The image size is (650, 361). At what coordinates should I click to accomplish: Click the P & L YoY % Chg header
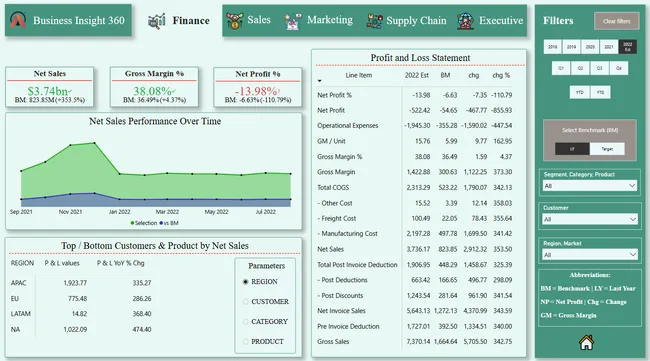click(x=121, y=263)
